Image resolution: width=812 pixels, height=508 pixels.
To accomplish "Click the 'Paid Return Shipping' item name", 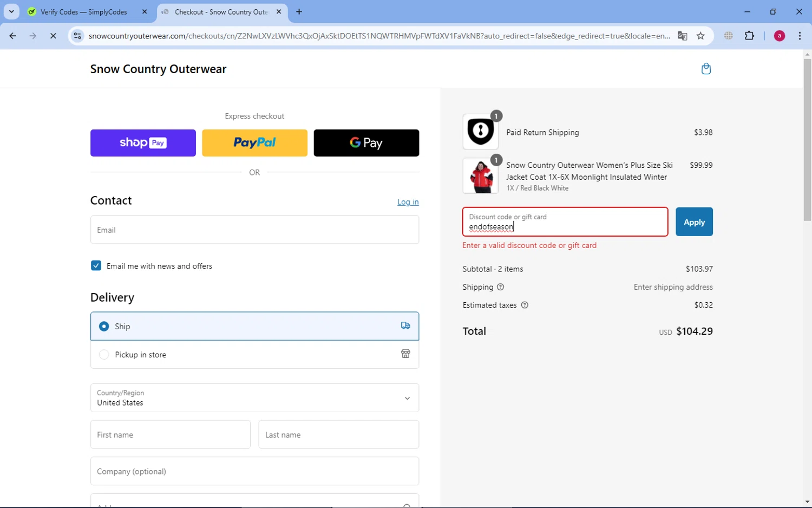I will point(542,132).
